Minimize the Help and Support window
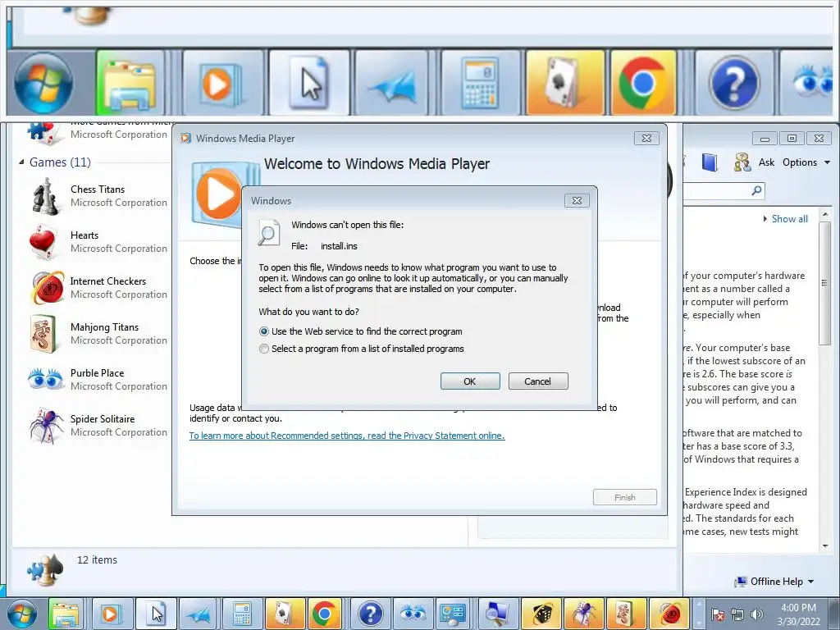Image resolution: width=840 pixels, height=630 pixels. pos(765,138)
